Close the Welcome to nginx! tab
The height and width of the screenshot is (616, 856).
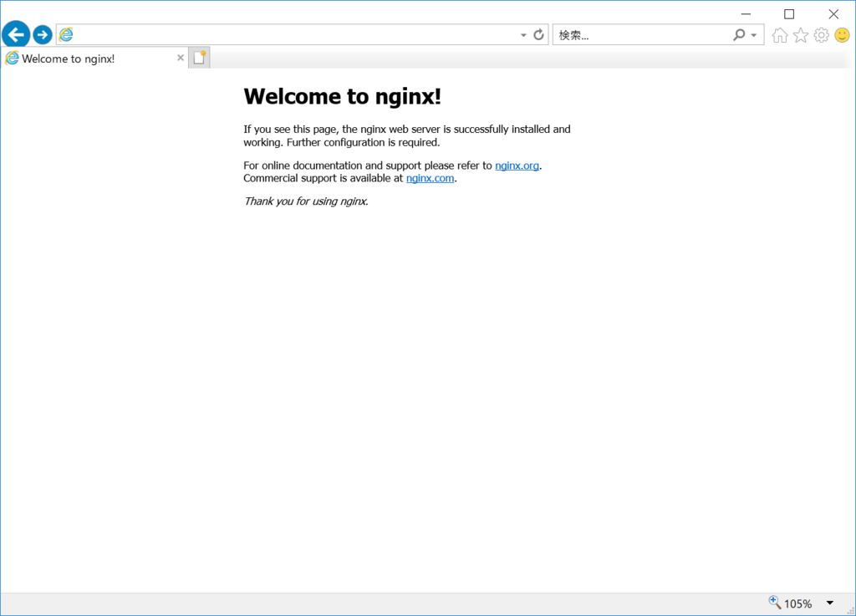pos(181,58)
